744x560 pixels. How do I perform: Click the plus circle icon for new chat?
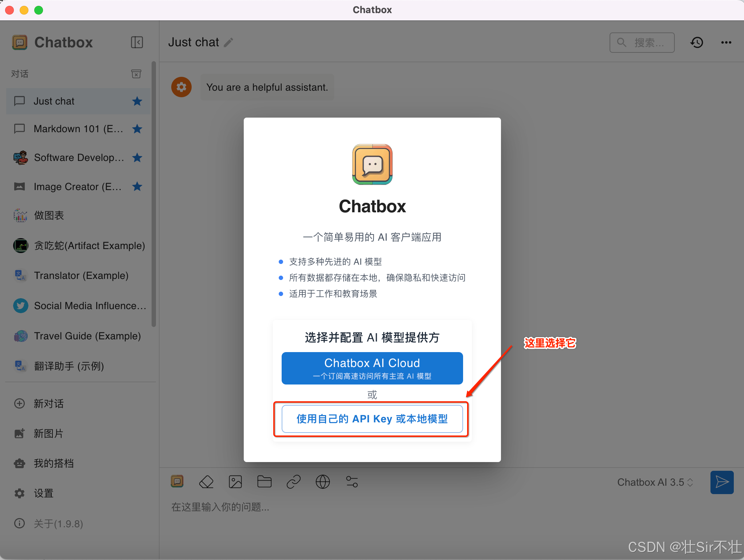pos(19,403)
